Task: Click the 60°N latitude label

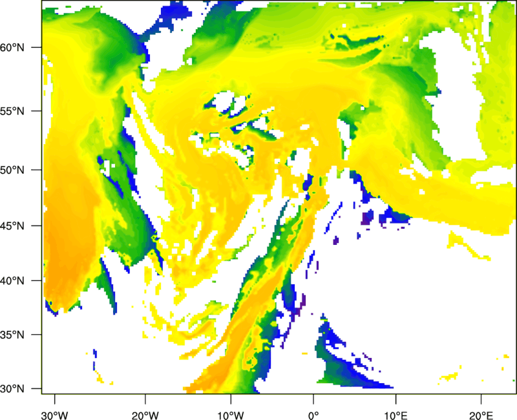Action: [x=12, y=47]
